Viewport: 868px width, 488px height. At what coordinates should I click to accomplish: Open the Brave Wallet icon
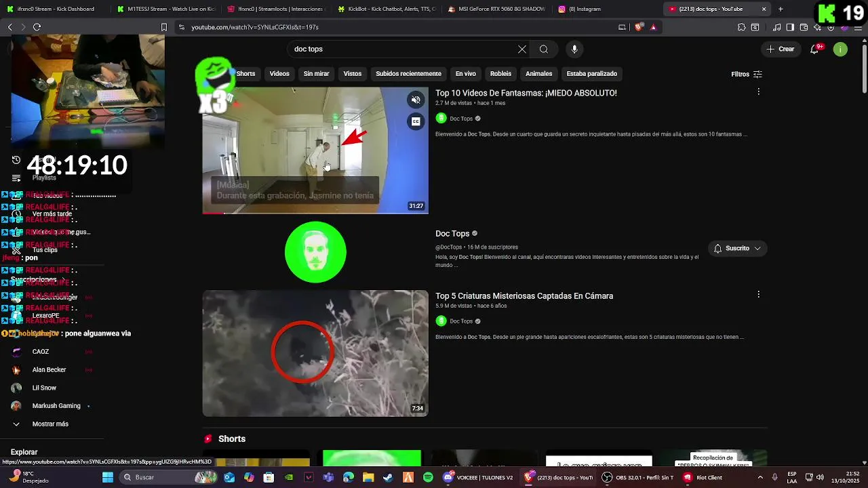pyautogui.click(x=804, y=27)
